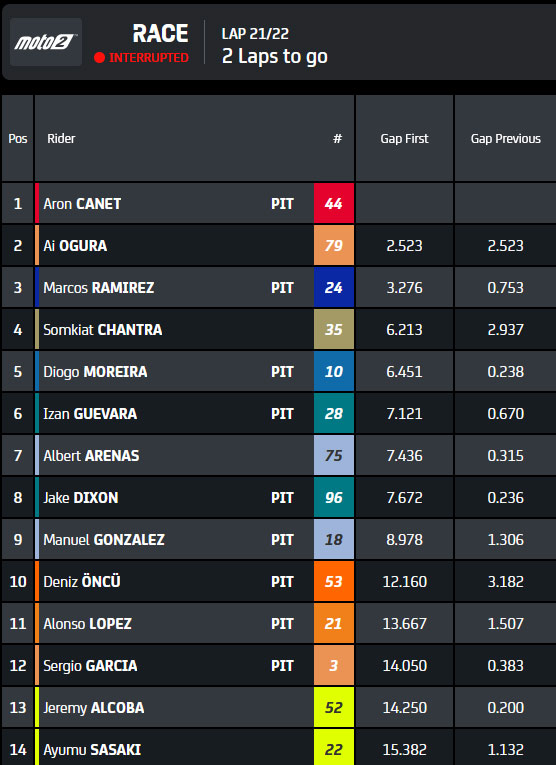Click the Moto2 logo icon
The width and height of the screenshot is (556, 765).
[x=46, y=42]
